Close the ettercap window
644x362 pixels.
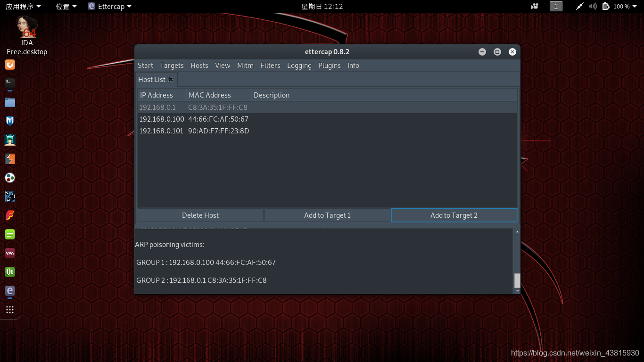tap(512, 52)
